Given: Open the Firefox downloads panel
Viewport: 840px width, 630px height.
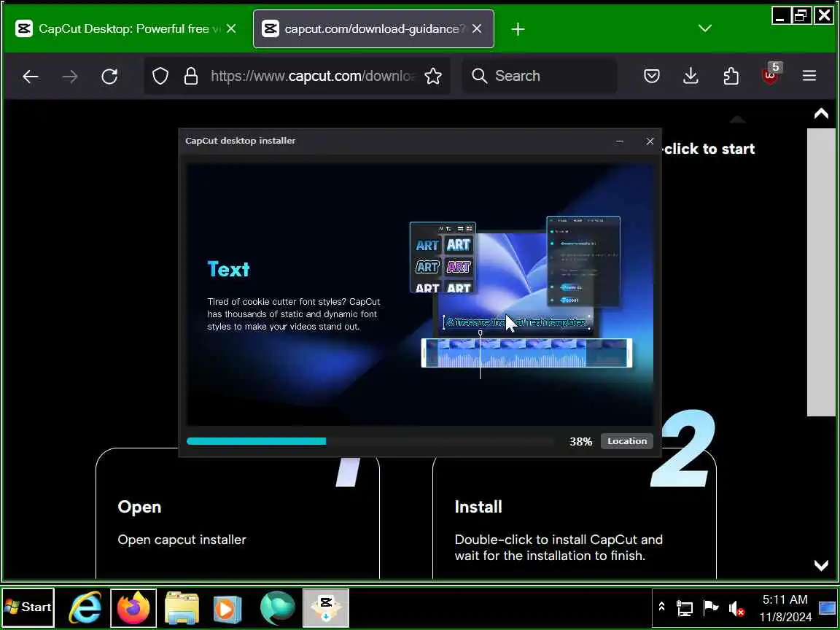Looking at the screenshot, I should click(x=691, y=77).
